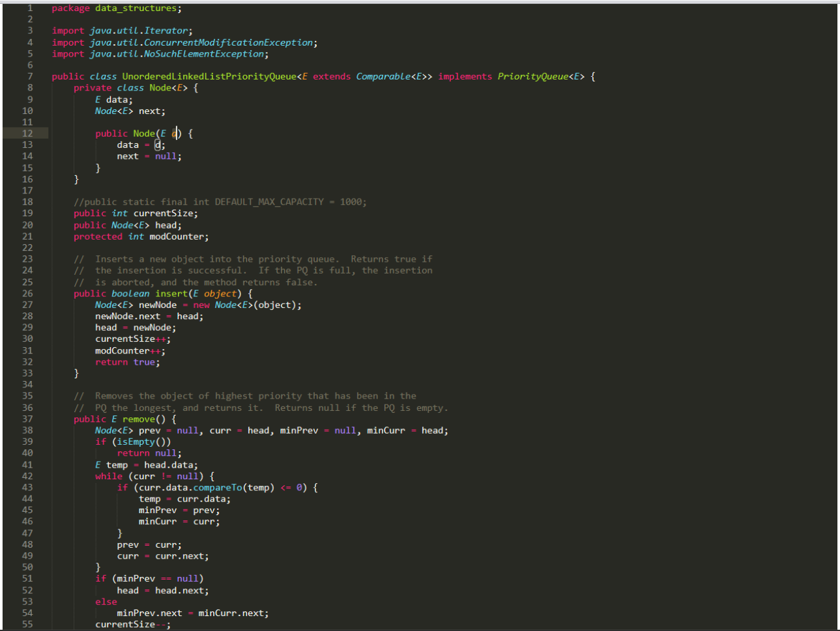Place cursor inside the insert method name

click(171, 293)
